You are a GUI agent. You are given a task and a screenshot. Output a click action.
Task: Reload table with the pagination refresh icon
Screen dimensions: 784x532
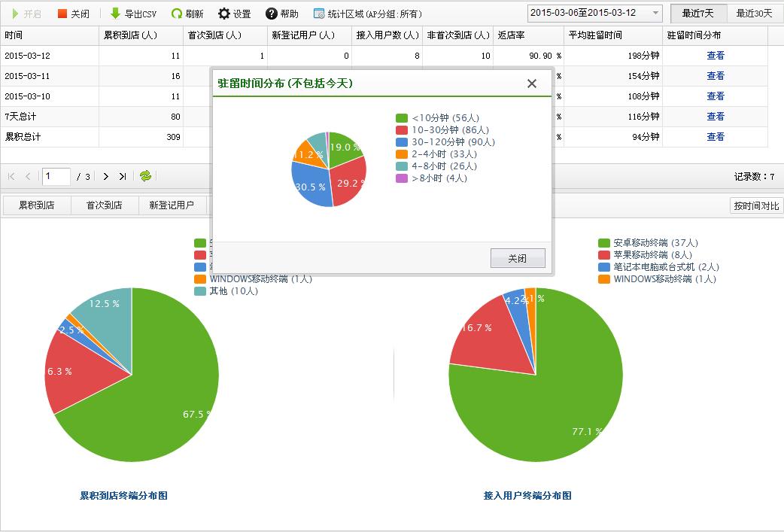[x=145, y=176]
